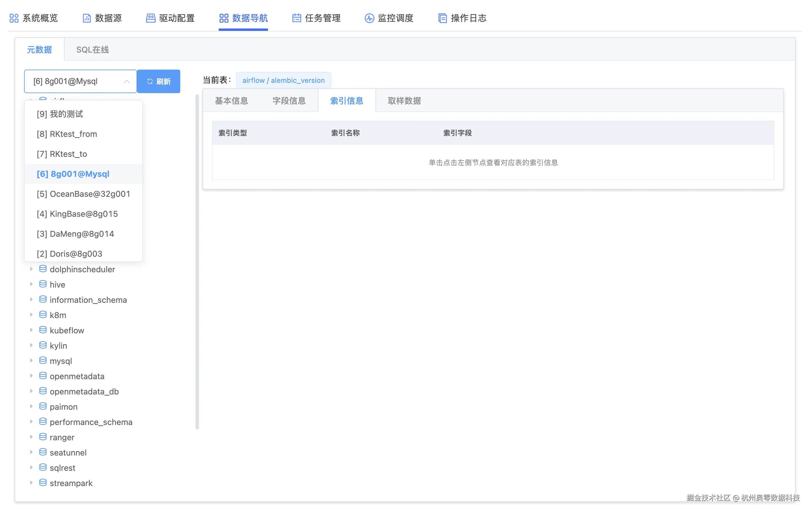This screenshot has width=812, height=514.
Task: Click the database tree vertical scrollbar
Action: click(x=197, y=262)
